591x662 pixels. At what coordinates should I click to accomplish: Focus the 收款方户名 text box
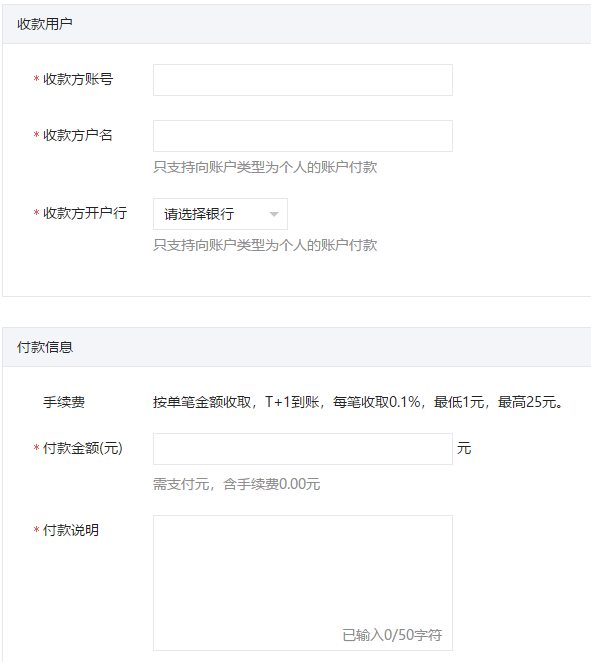[303, 136]
